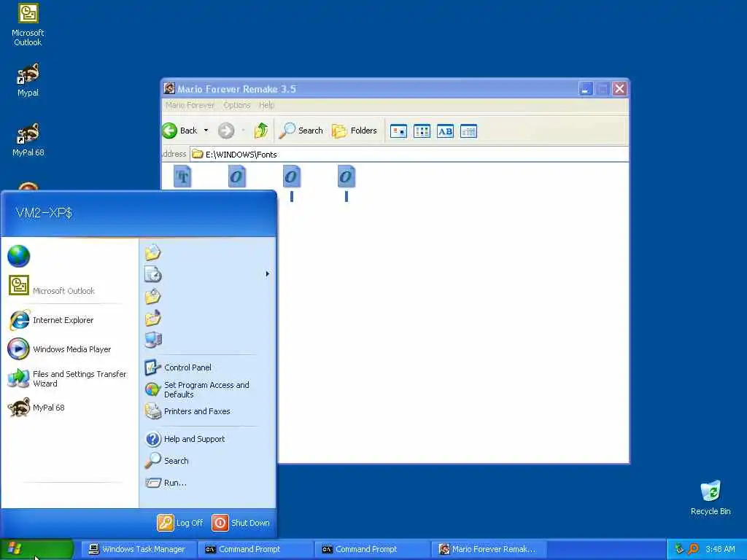Open the Help menu in Mario Forever window
The height and width of the screenshot is (560, 747).
point(266,105)
